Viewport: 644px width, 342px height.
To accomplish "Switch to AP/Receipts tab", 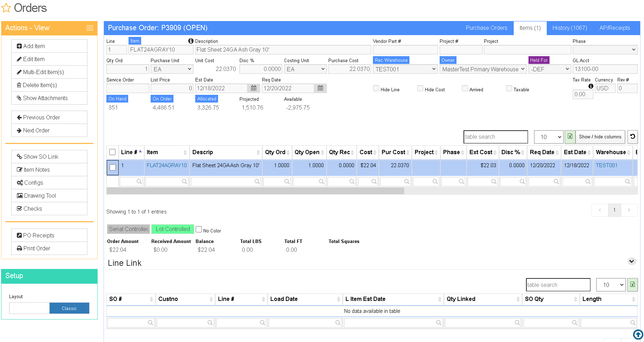I will coord(615,28).
